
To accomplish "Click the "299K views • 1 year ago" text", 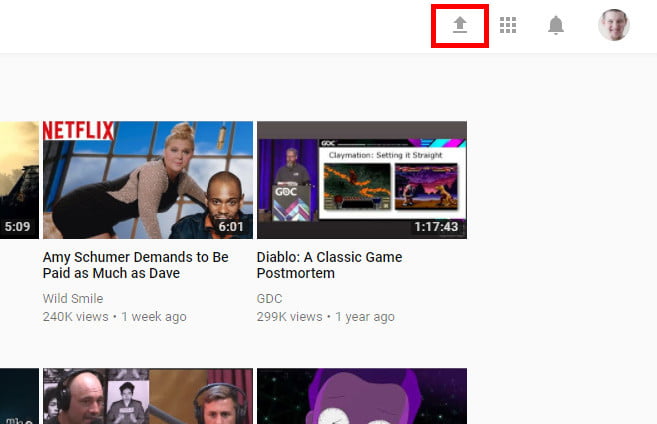I will tap(326, 316).
